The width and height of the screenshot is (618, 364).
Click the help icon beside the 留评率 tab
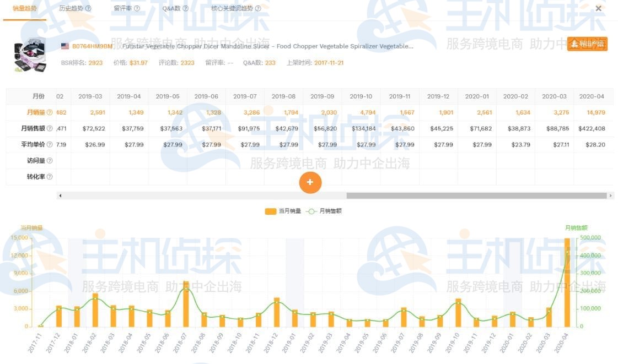point(137,8)
